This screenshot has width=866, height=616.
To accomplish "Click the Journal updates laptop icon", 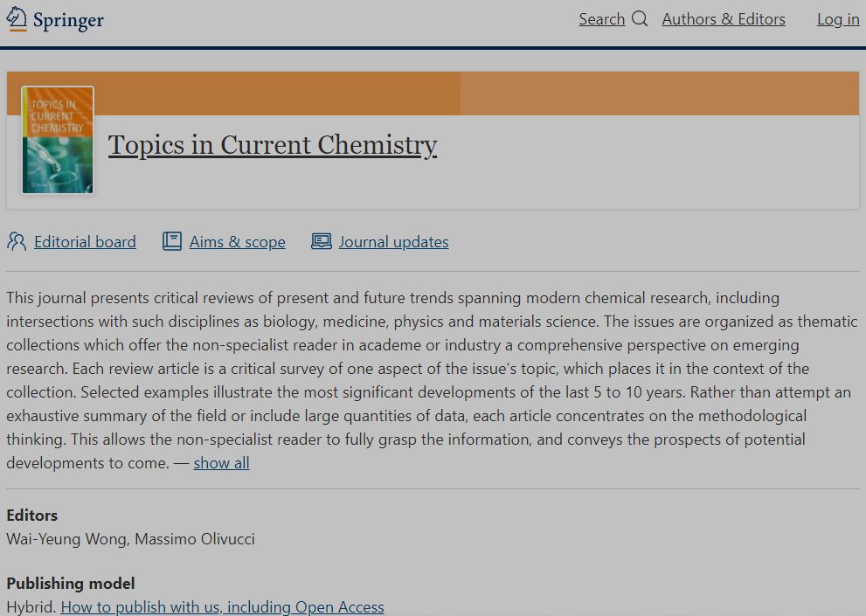I will (x=322, y=242).
